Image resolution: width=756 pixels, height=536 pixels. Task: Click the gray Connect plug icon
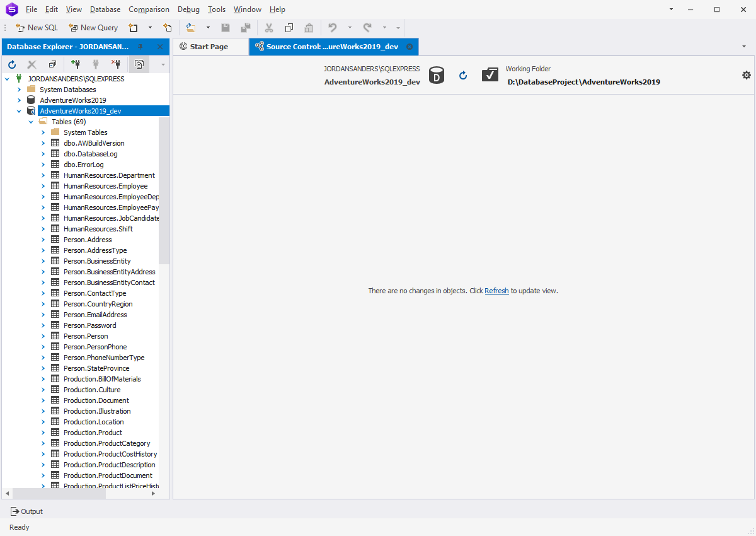[x=96, y=64]
